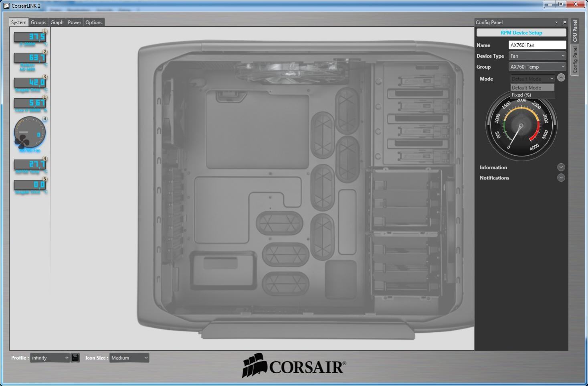
Task: Choose Default Mode from the Mode list
Action: (532, 87)
